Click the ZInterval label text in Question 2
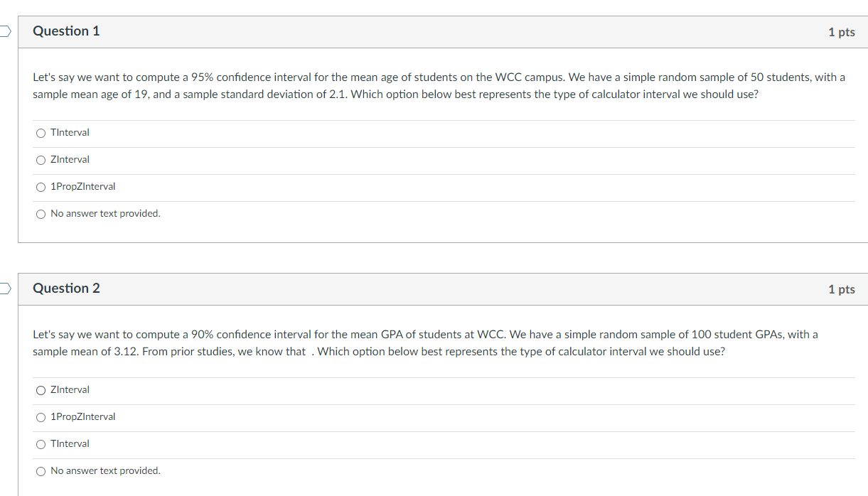Screen dimensions: 868x496 [x=70, y=390]
